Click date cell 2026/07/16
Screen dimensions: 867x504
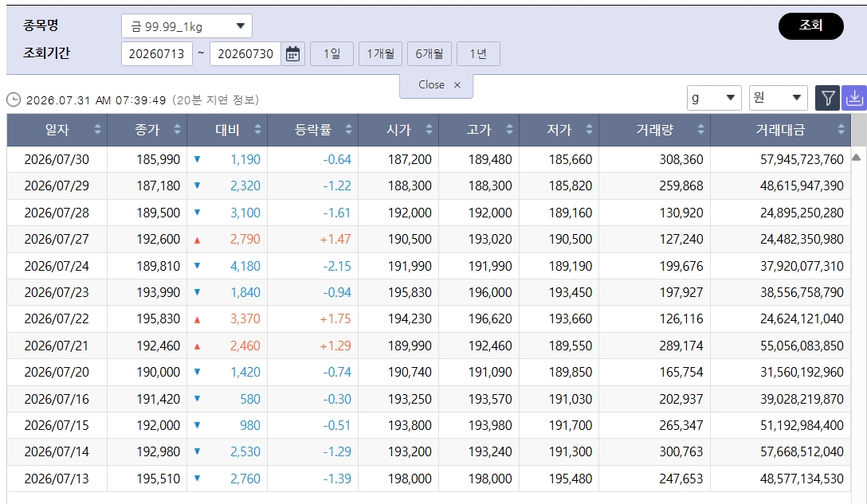(x=57, y=399)
